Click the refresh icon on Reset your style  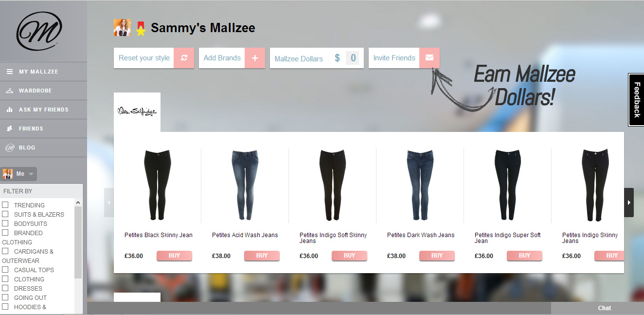(x=184, y=58)
